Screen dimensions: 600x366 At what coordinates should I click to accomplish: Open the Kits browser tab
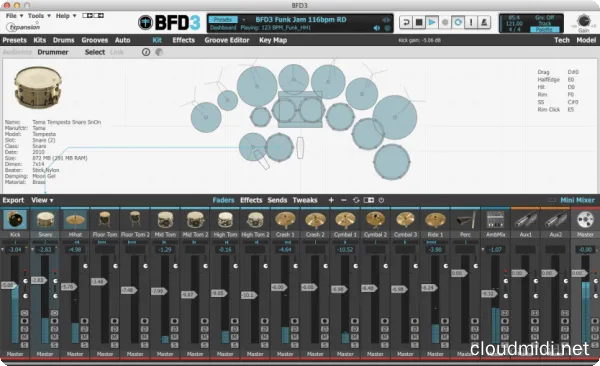[x=39, y=40]
